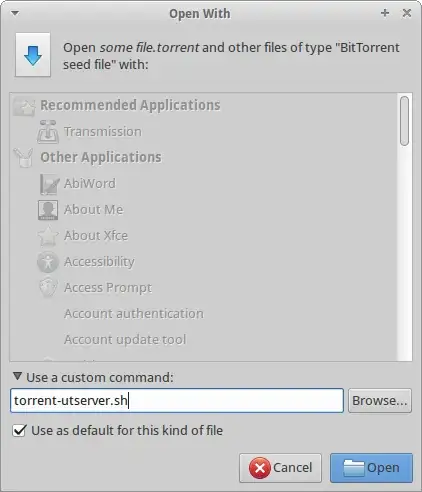
Task: Click the Other Applications category icon
Action: [23, 158]
